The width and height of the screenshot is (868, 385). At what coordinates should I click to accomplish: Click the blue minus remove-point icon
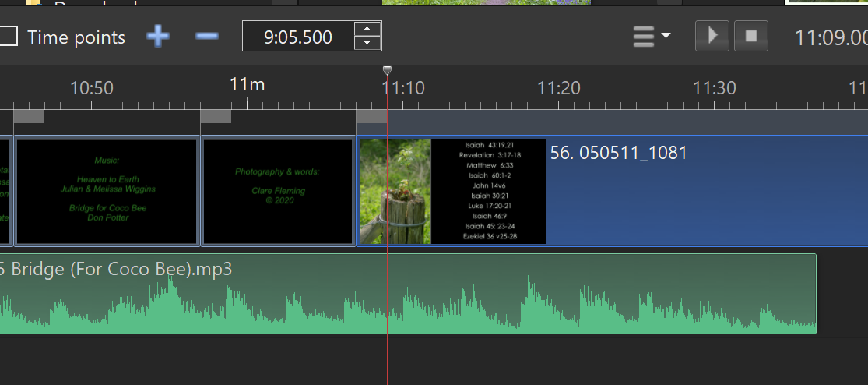coord(206,37)
